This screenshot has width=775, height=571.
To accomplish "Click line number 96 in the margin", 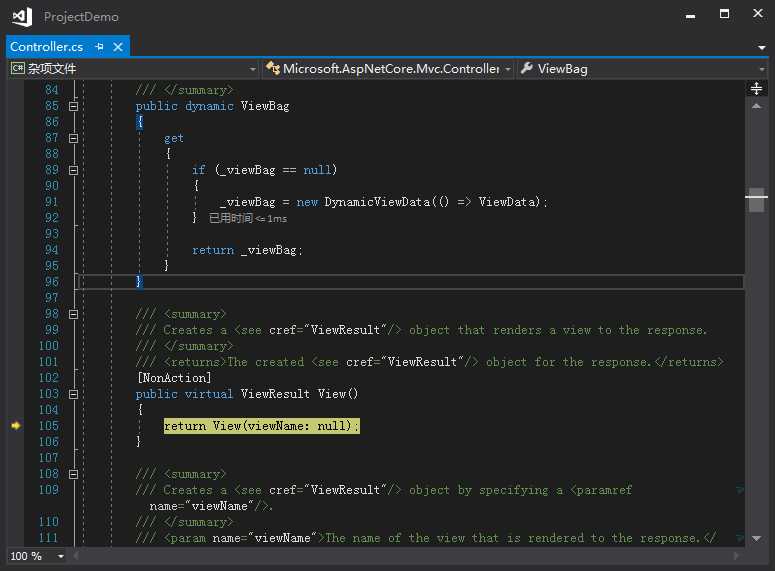I will (51, 282).
